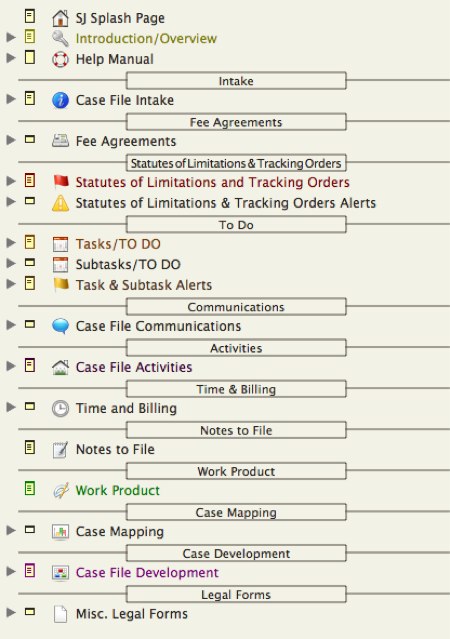Screen dimensions: 450x639
Task: Click the speech bubble Communications icon
Action: [x=60, y=326]
